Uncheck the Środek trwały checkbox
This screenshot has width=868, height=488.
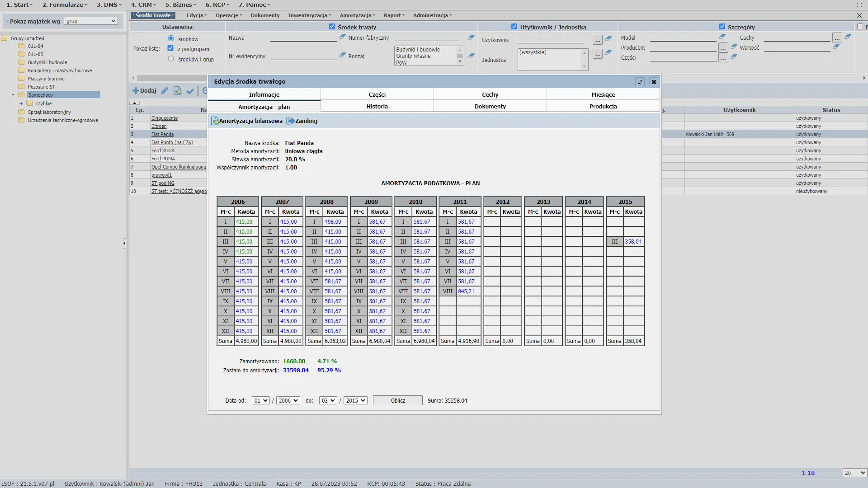tap(332, 27)
